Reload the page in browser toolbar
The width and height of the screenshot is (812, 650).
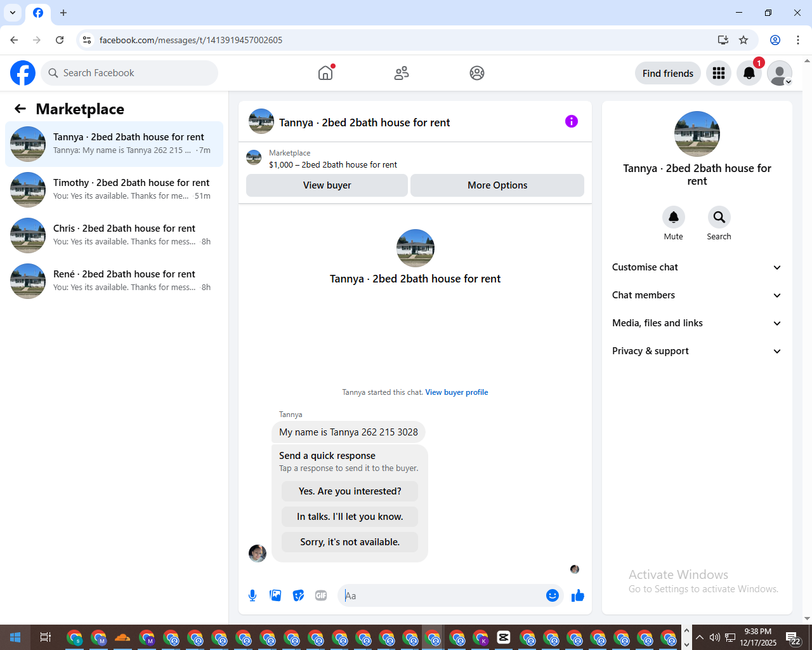[60, 40]
